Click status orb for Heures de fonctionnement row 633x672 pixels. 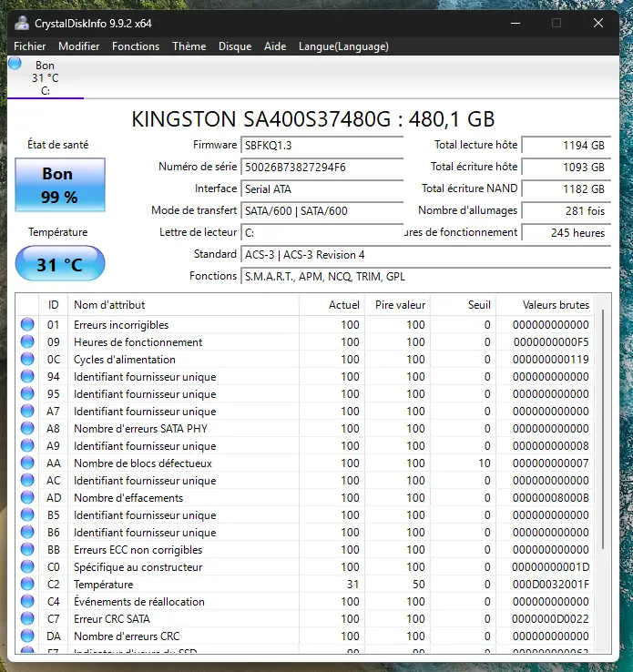[27, 341]
